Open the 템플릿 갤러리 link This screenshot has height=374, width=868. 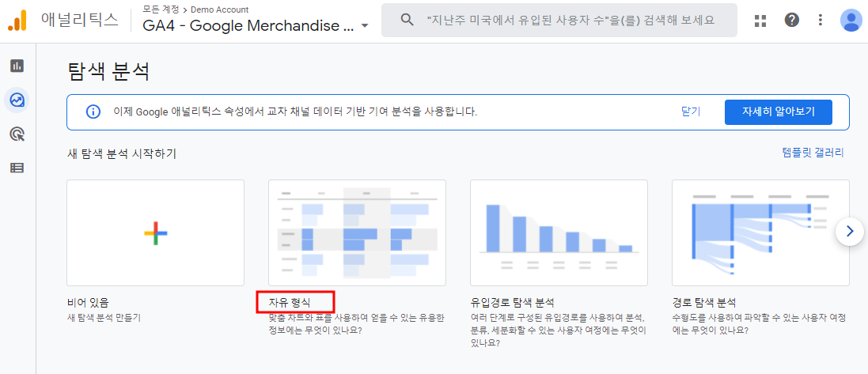[x=813, y=153]
